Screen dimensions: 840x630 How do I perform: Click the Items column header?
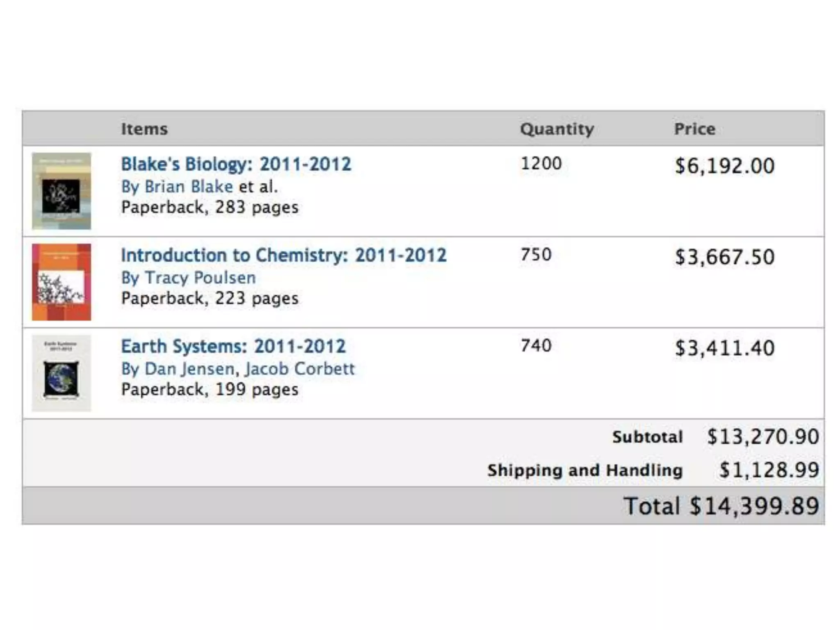coord(144,129)
